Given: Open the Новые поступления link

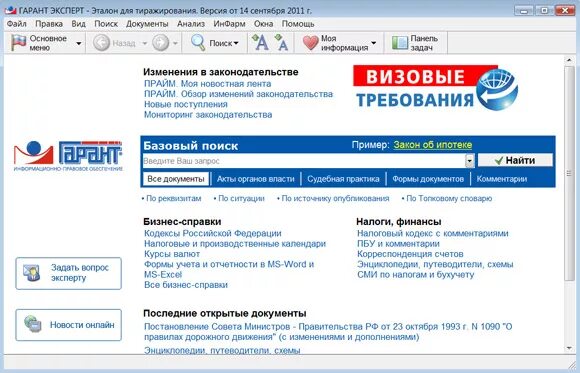Looking at the screenshot, I should [186, 104].
